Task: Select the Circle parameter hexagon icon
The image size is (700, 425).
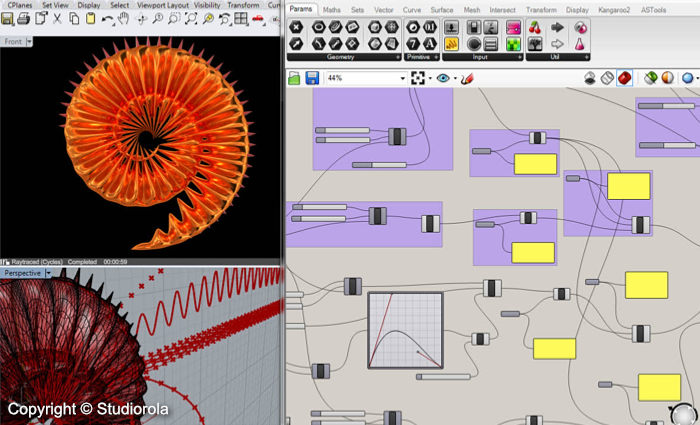Action: click(x=319, y=27)
